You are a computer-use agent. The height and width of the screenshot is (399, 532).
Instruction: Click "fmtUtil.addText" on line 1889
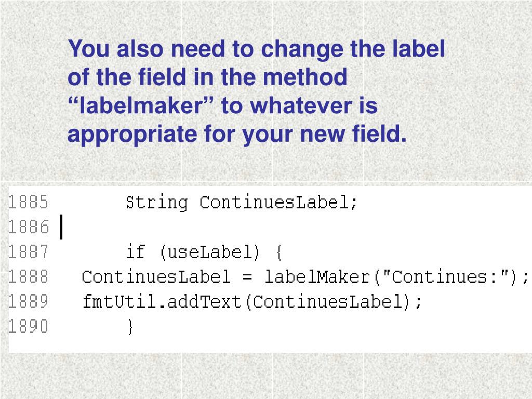pos(162,301)
